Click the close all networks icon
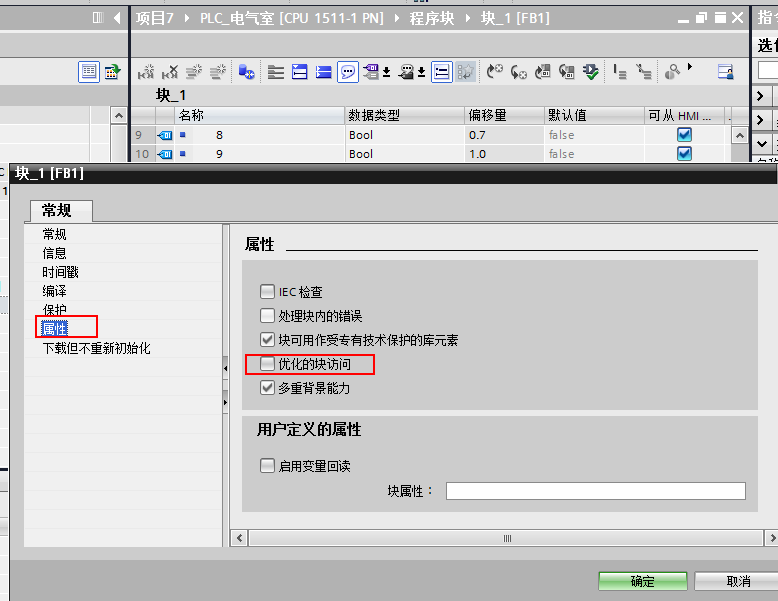778x601 pixels. pos(299,72)
